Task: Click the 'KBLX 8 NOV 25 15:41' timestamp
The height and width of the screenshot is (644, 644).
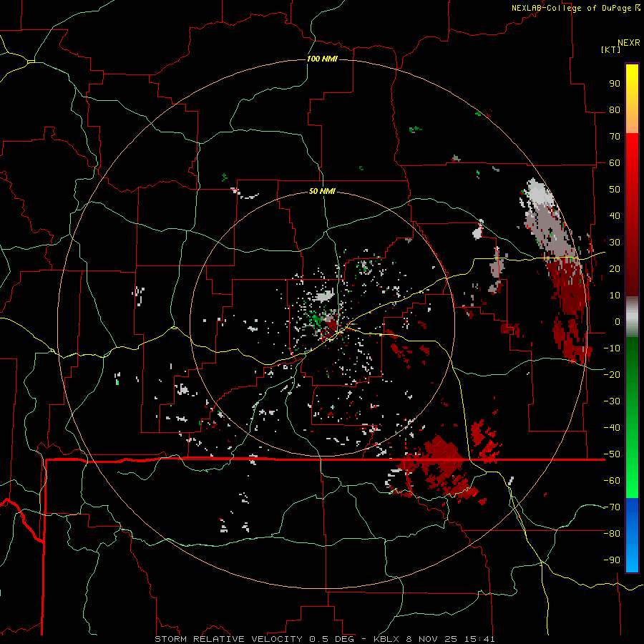Action: click(x=434, y=639)
